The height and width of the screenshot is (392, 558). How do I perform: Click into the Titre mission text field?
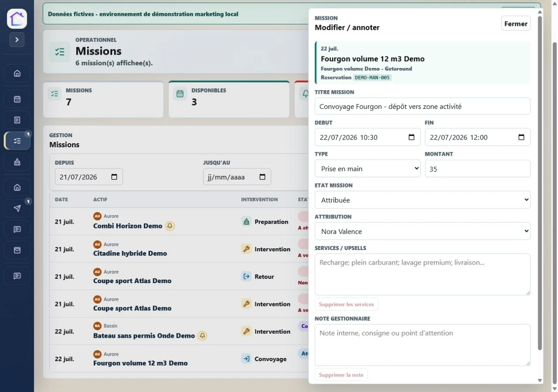click(x=423, y=106)
